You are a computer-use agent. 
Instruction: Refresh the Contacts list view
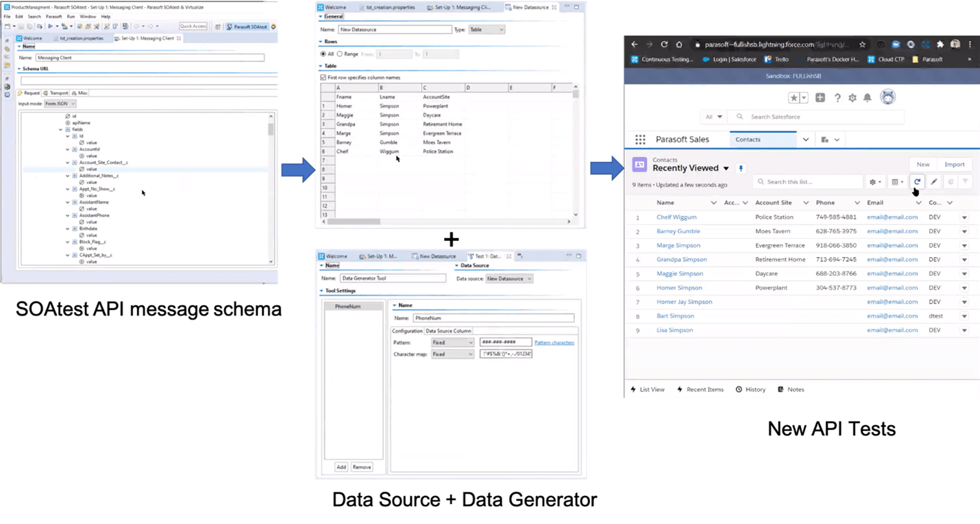917,182
